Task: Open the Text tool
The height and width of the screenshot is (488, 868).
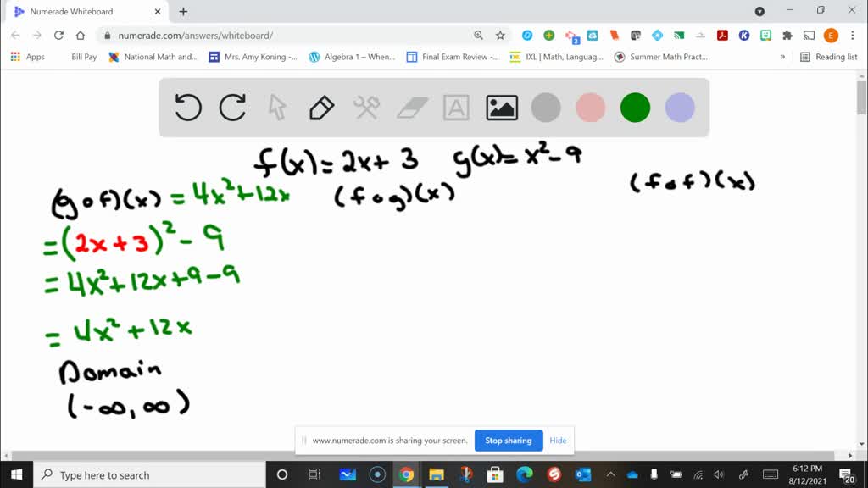Action: coord(456,108)
